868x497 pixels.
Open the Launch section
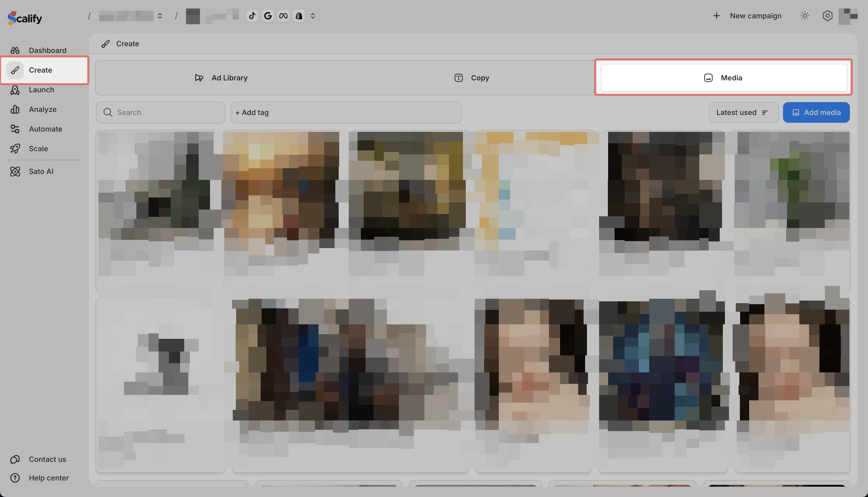(41, 90)
